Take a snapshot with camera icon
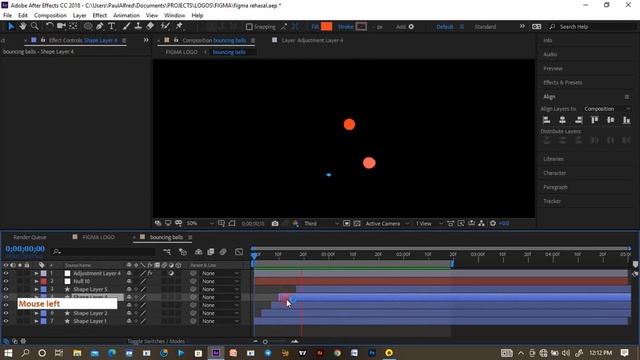The height and width of the screenshot is (360, 640). point(275,224)
